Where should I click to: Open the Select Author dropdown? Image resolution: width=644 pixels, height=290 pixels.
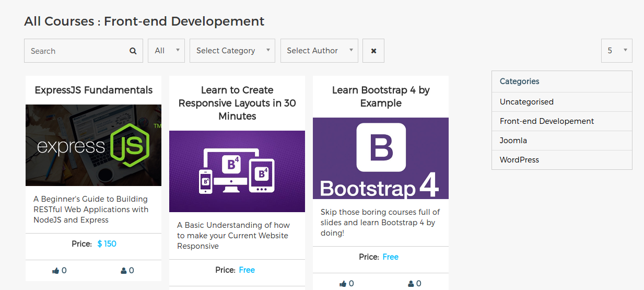point(319,51)
